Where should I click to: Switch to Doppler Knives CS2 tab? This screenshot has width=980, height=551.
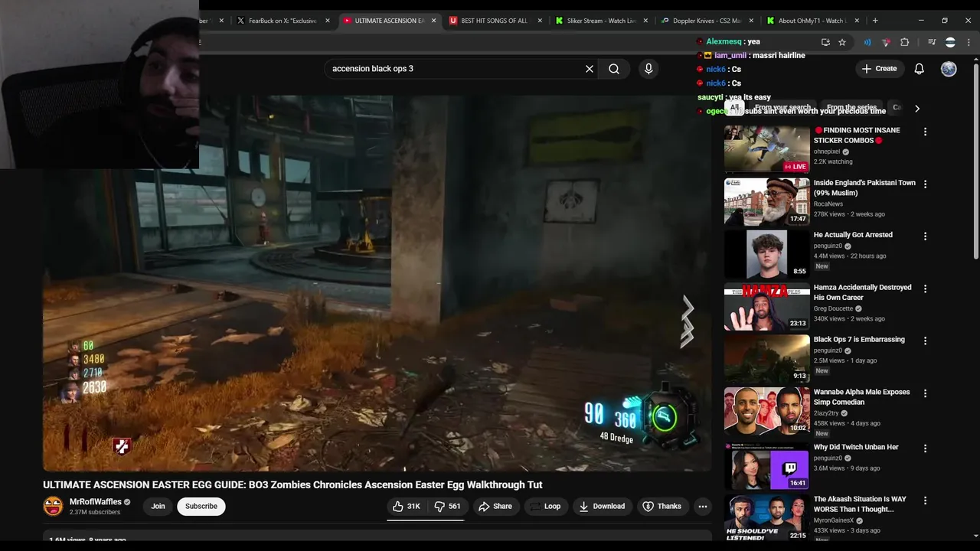click(x=706, y=21)
